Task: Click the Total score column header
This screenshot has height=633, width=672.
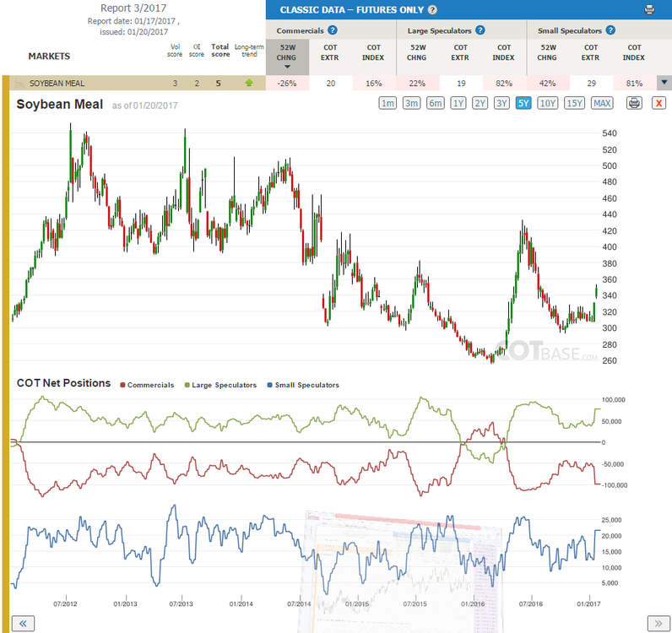Action: pos(220,50)
